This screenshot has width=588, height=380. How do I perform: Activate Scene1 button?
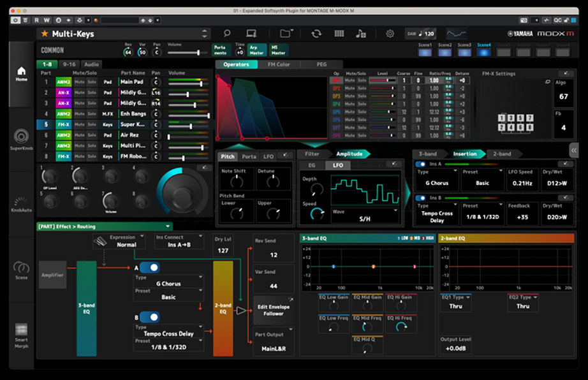coord(424,50)
